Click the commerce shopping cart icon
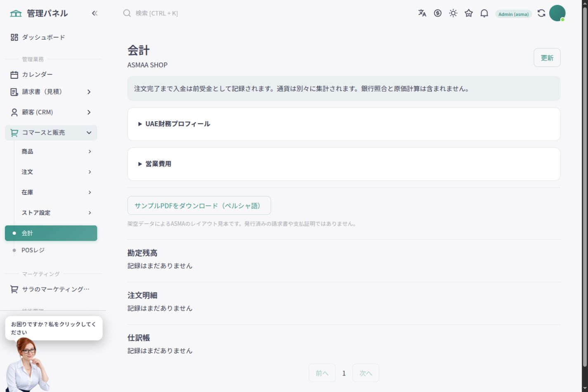The width and height of the screenshot is (588, 392). pyautogui.click(x=14, y=133)
